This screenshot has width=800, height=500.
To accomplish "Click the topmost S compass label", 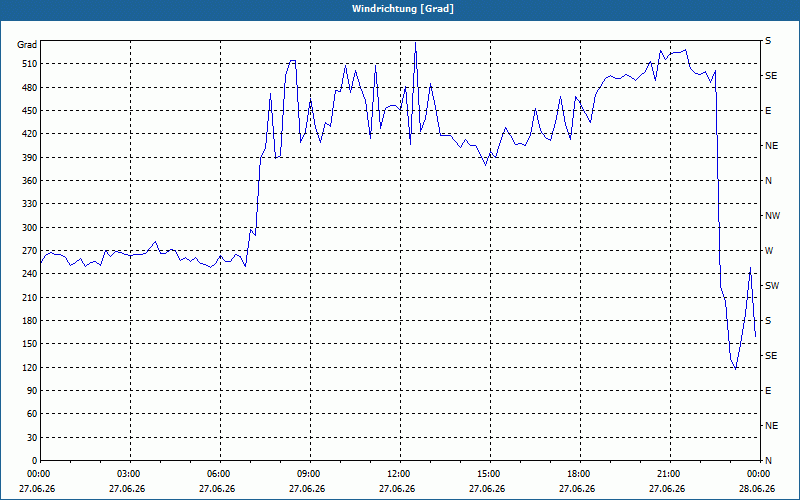I will click(x=768, y=41).
